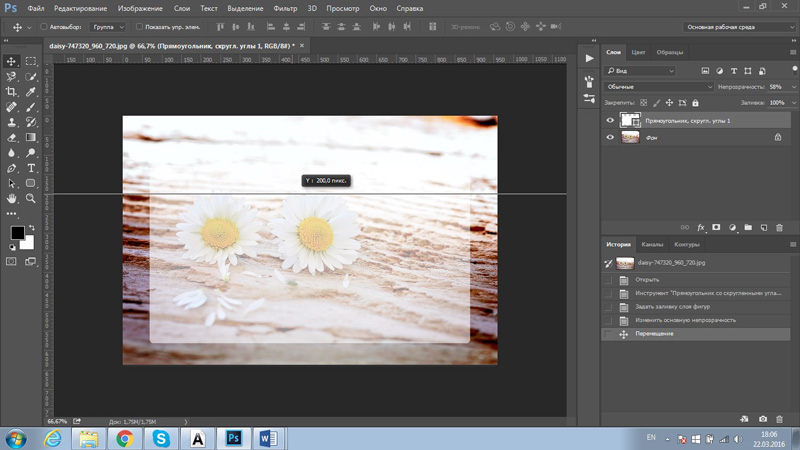Open the Группа auto-select dropdown
The image size is (800, 450).
pos(108,27)
